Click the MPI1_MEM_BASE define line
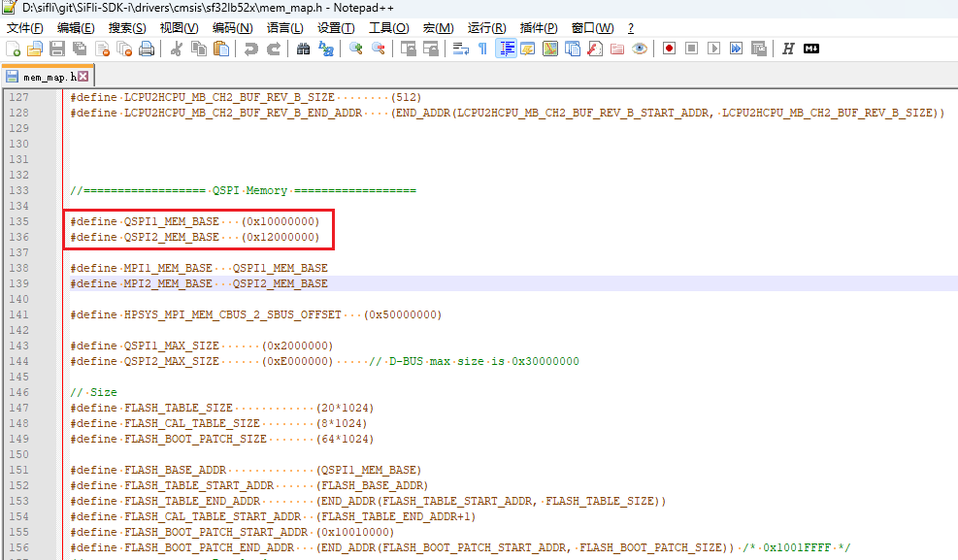 [199, 268]
